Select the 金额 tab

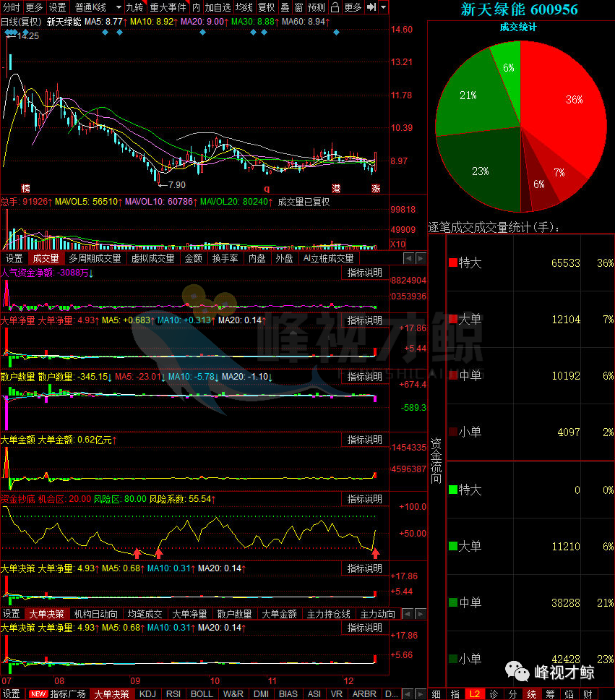click(193, 258)
